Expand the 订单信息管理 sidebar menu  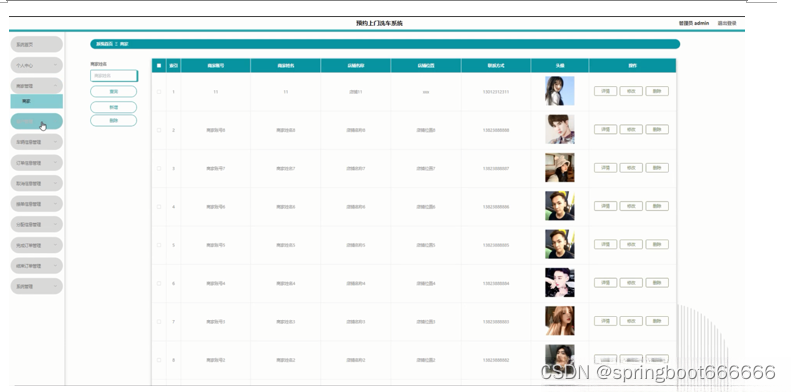[x=36, y=163]
